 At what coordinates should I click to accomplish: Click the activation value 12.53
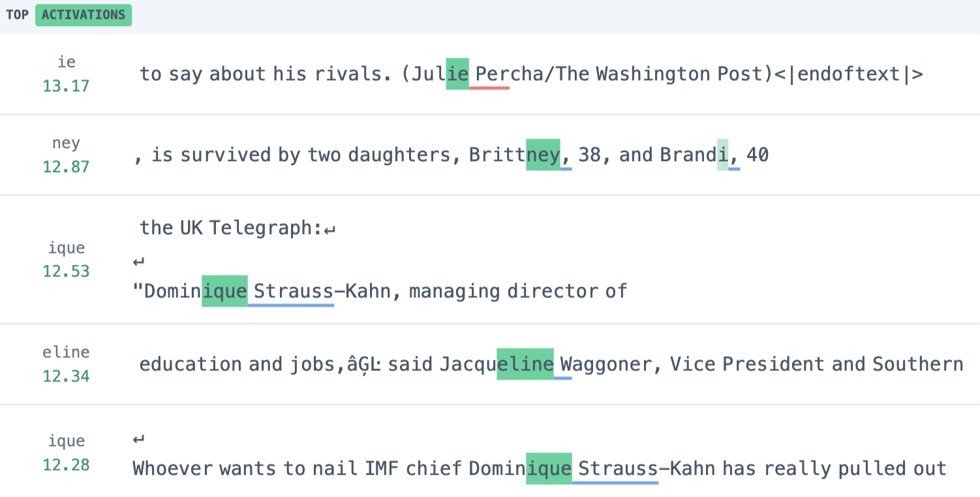(x=66, y=271)
